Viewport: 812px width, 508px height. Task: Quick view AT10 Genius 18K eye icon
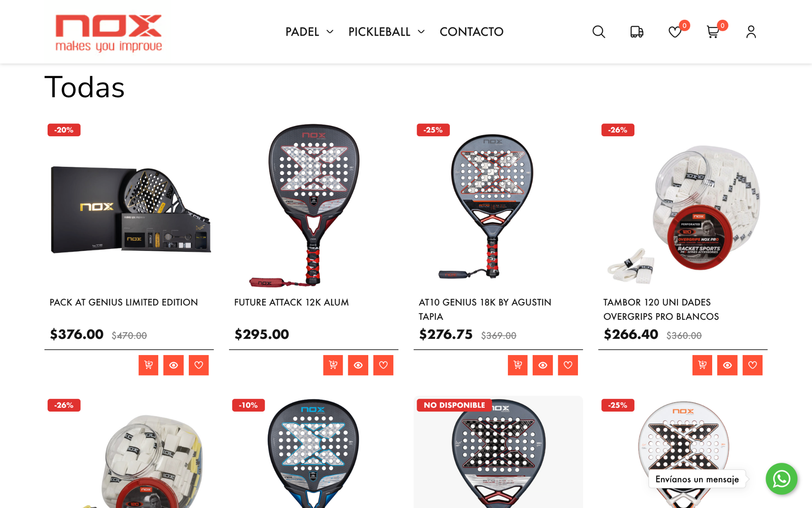pyautogui.click(x=543, y=365)
